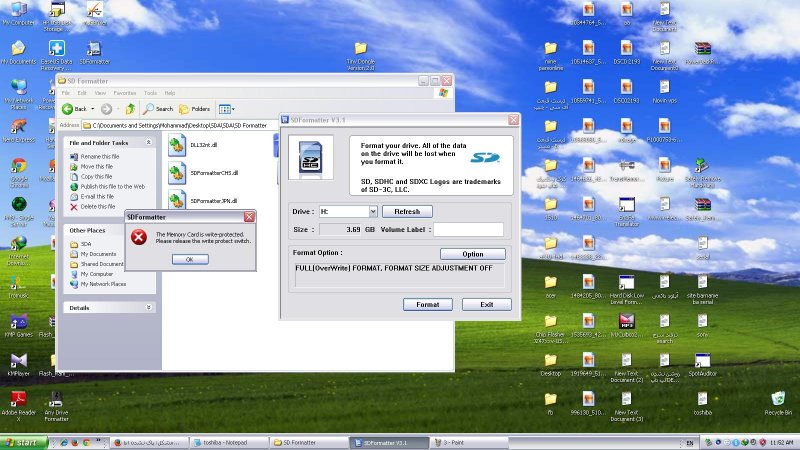Open the Favorites menu in explorer

point(124,93)
